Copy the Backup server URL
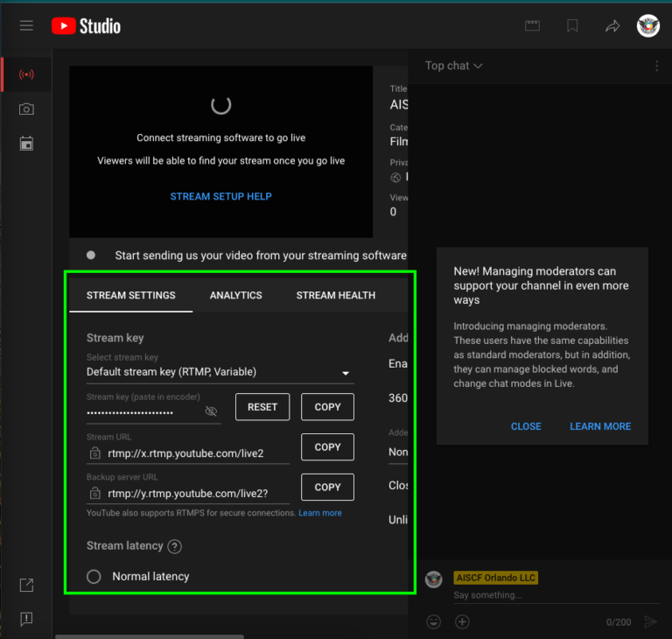Image resolution: width=672 pixels, height=639 pixels. [327, 488]
